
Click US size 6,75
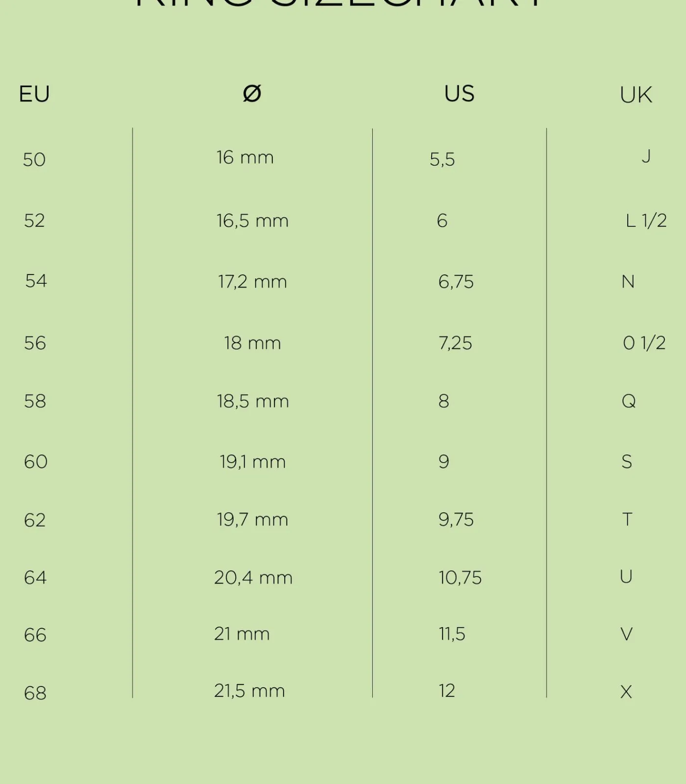click(x=456, y=282)
